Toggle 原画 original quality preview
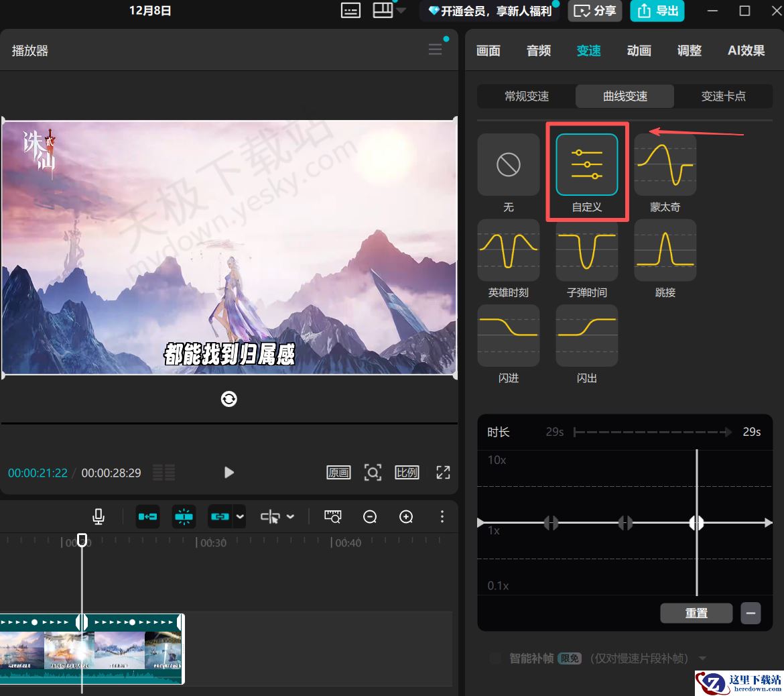This screenshot has width=784, height=696. tap(338, 473)
